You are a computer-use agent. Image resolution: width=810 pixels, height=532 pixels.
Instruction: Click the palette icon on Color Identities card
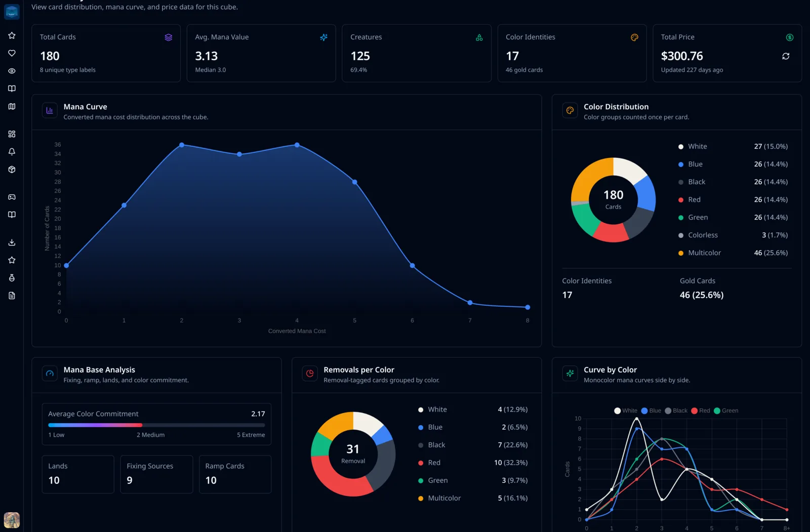[x=634, y=37]
